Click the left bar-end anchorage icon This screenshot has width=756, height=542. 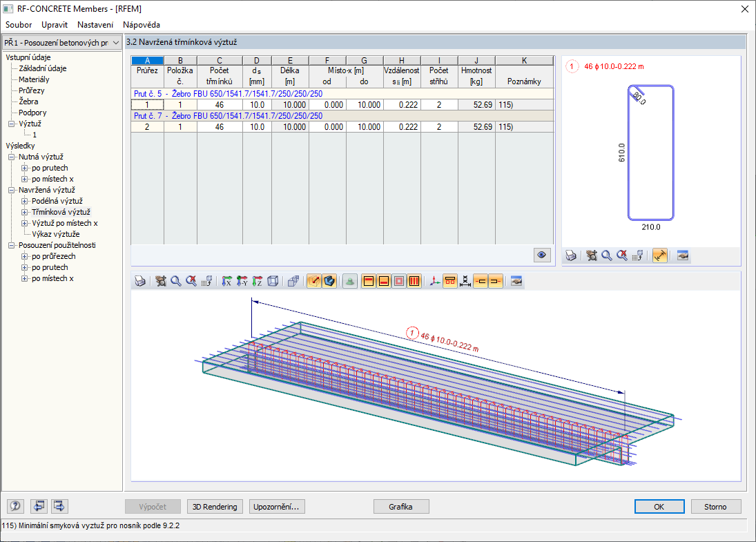(481, 281)
